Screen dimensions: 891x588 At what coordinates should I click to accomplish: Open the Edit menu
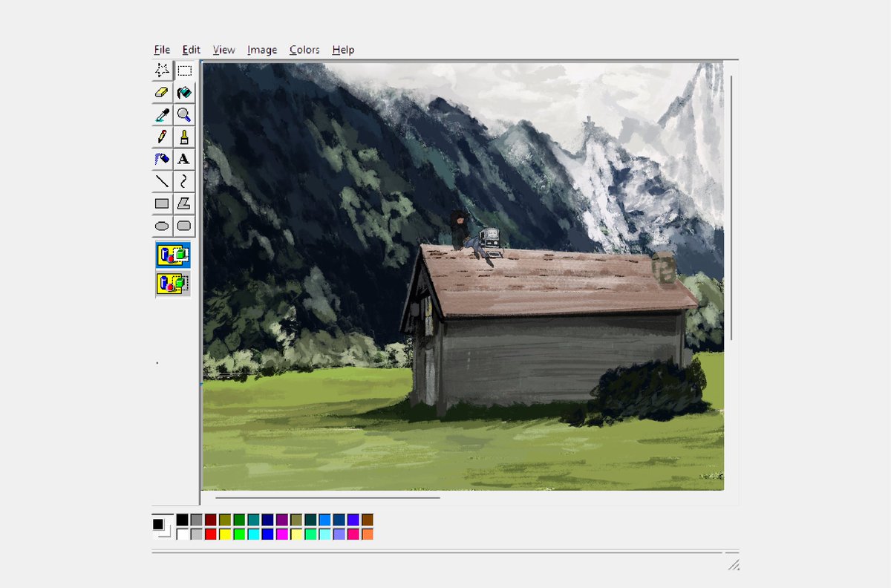pyautogui.click(x=192, y=50)
